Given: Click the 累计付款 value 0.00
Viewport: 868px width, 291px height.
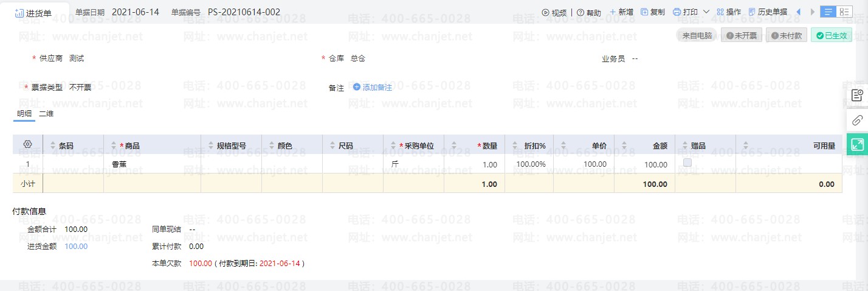Looking at the screenshot, I should tap(196, 247).
